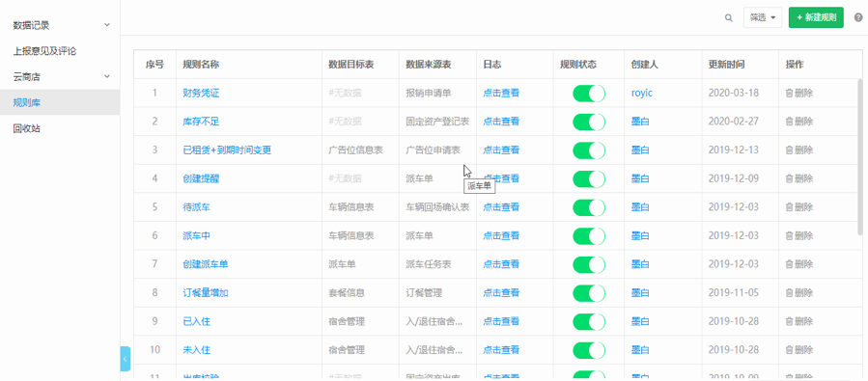Click the 更新时间 column header
The width and height of the screenshot is (868, 381).
[x=726, y=65]
